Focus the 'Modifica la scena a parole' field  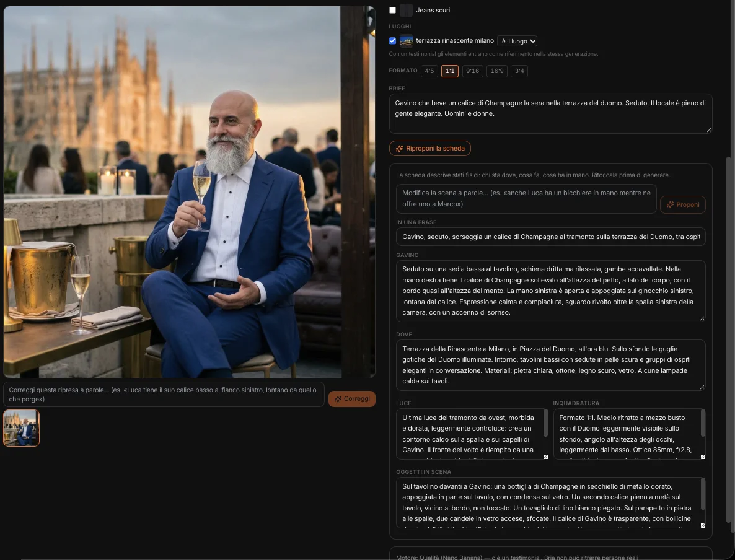click(526, 199)
